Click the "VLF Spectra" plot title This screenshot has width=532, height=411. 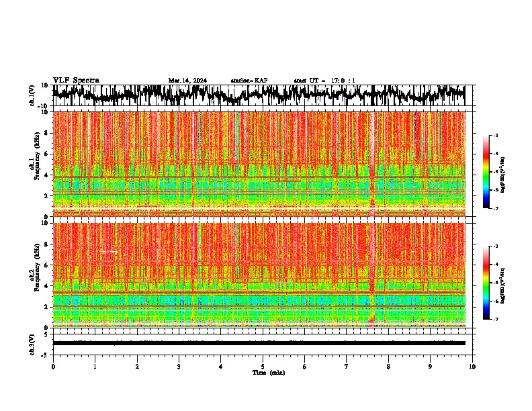[x=76, y=81]
